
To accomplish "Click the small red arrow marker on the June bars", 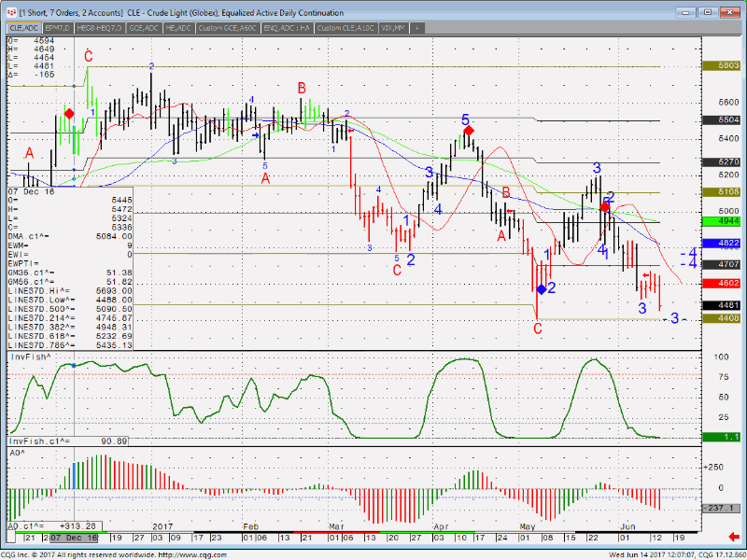I will [646, 274].
